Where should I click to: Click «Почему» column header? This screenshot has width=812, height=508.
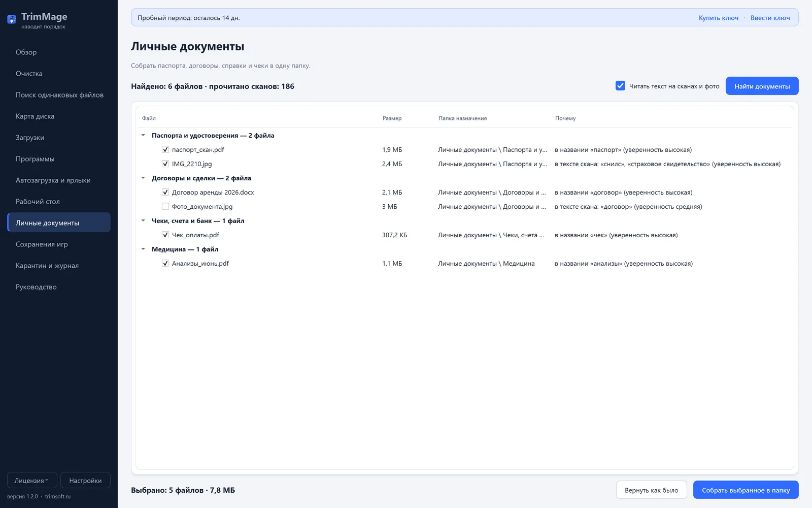[x=565, y=118]
